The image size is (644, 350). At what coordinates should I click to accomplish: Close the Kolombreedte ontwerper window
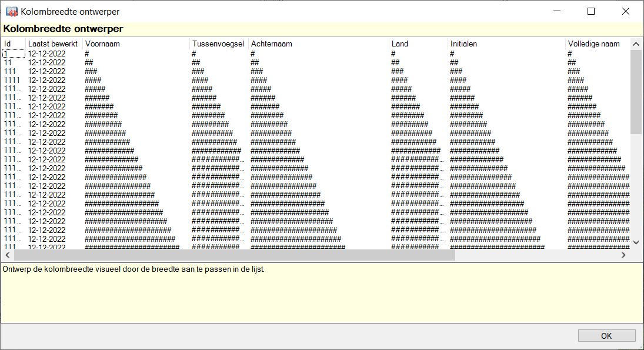tap(626, 11)
